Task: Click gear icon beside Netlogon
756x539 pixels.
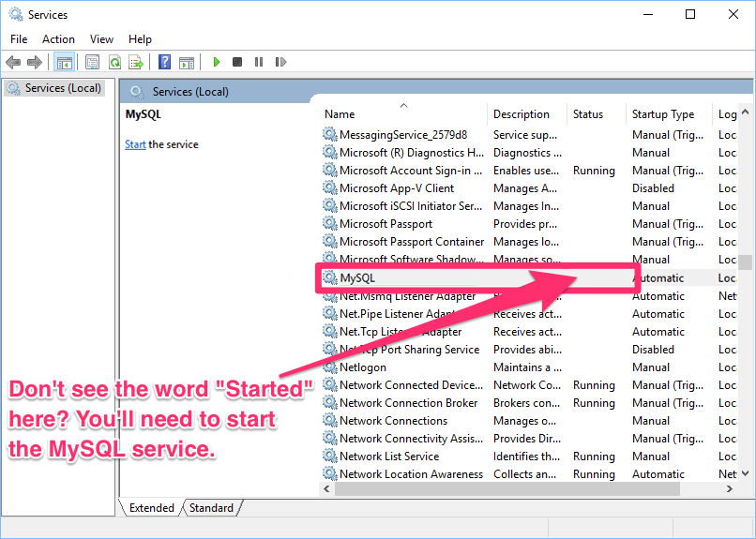Action: point(330,367)
